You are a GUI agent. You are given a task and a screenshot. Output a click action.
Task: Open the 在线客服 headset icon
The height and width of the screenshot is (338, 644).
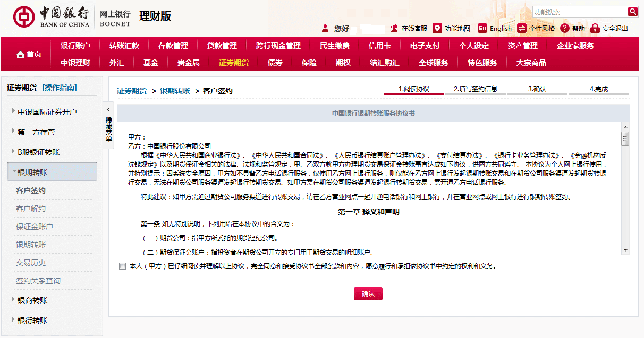(394, 28)
